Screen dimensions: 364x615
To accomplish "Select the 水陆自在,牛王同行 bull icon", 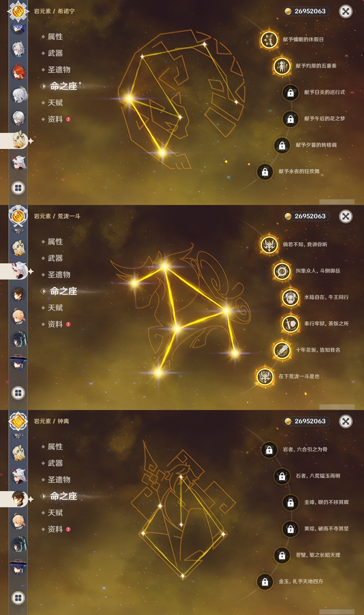I will [290, 297].
